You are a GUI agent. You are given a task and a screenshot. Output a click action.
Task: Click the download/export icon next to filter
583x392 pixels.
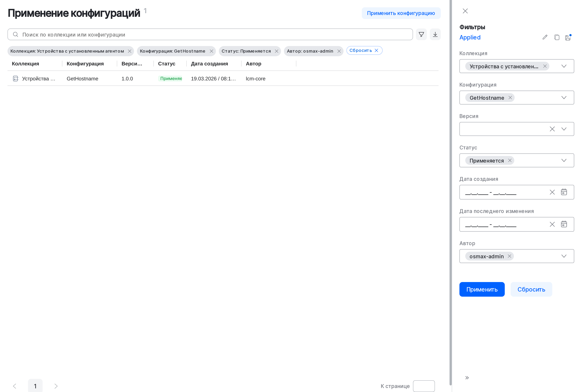click(x=435, y=34)
